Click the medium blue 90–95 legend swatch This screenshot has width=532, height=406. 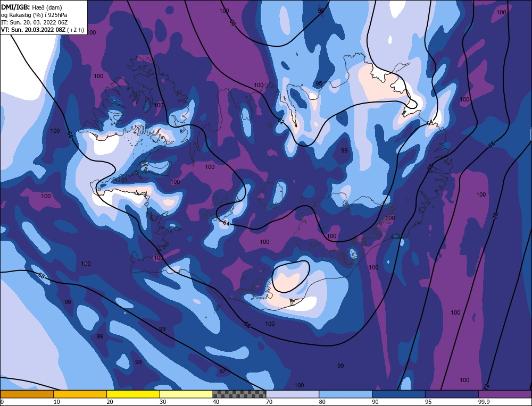[x=398, y=394]
